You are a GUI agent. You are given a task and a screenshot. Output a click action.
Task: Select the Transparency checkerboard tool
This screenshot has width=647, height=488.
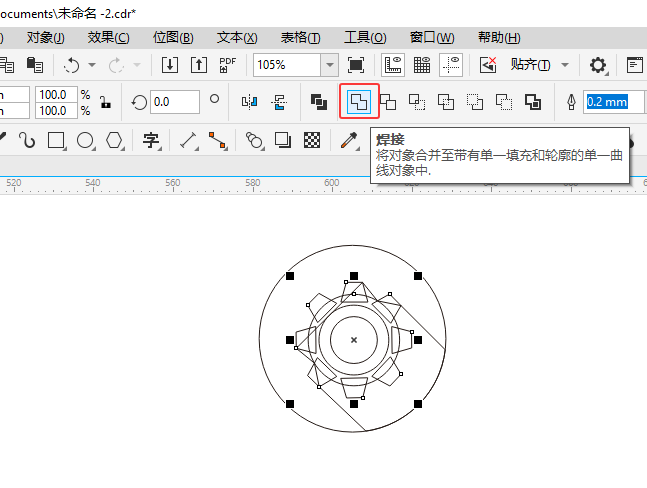[x=312, y=140]
